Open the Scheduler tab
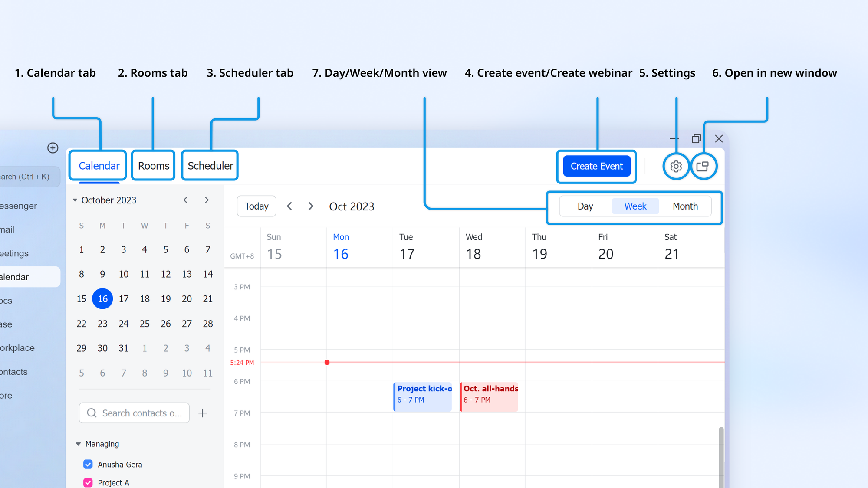 210,166
